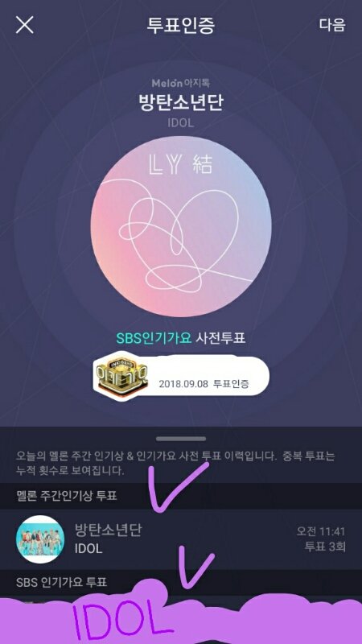The width and height of the screenshot is (362, 644).
Task: Close the 투표인증 screen with the X icon
Action: tap(25, 25)
